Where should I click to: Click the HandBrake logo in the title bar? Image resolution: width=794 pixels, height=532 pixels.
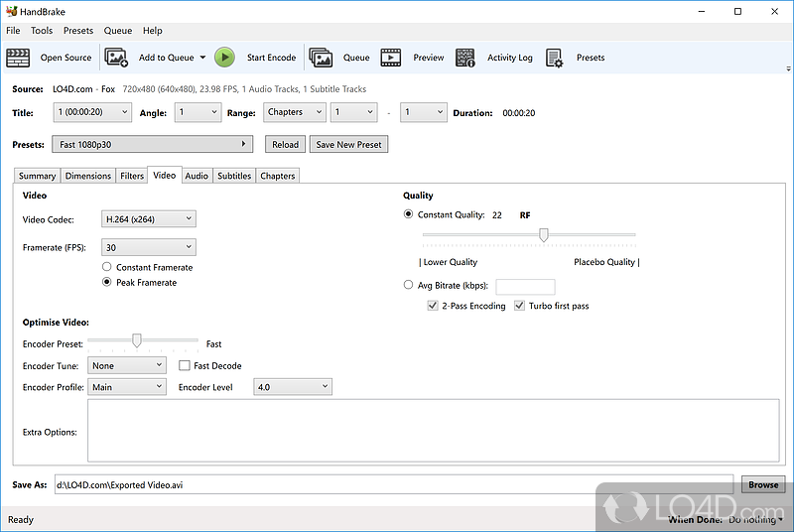click(x=11, y=11)
